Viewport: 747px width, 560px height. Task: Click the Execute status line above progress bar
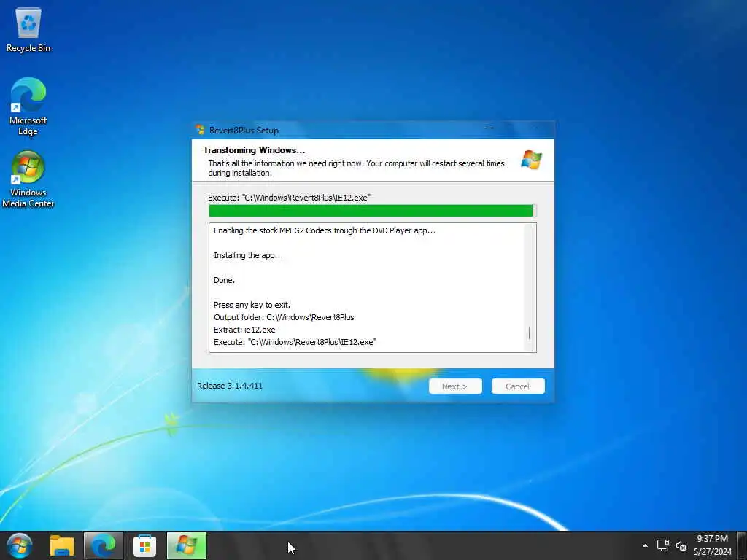[x=289, y=198]
